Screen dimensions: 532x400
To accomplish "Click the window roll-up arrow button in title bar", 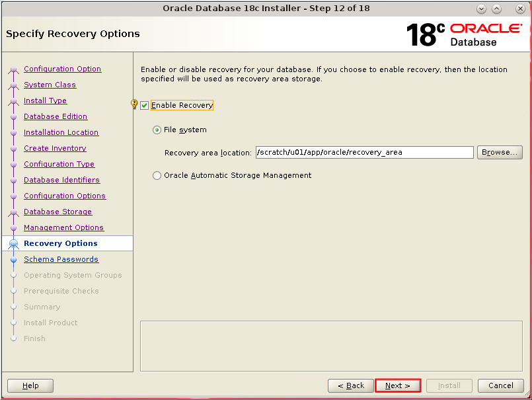I will (x=497, y=9).
